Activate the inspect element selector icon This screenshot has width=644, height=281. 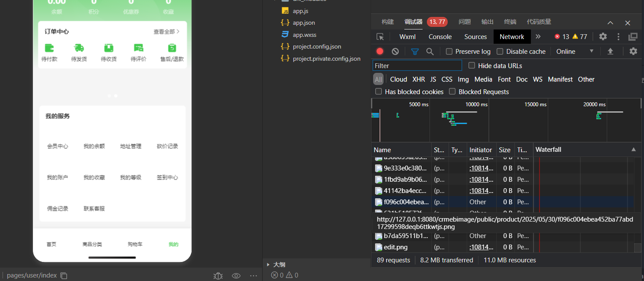(x=380, y=37)
